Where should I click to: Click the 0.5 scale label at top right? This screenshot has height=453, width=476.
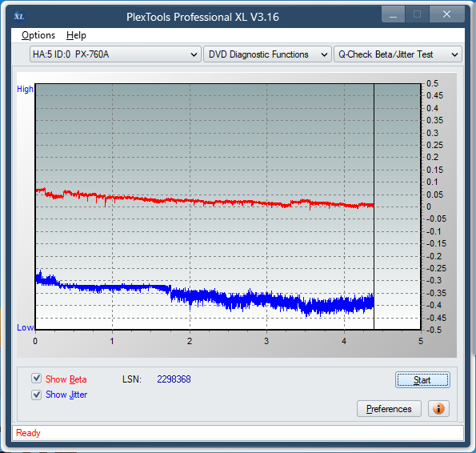(x=432, y=83)
